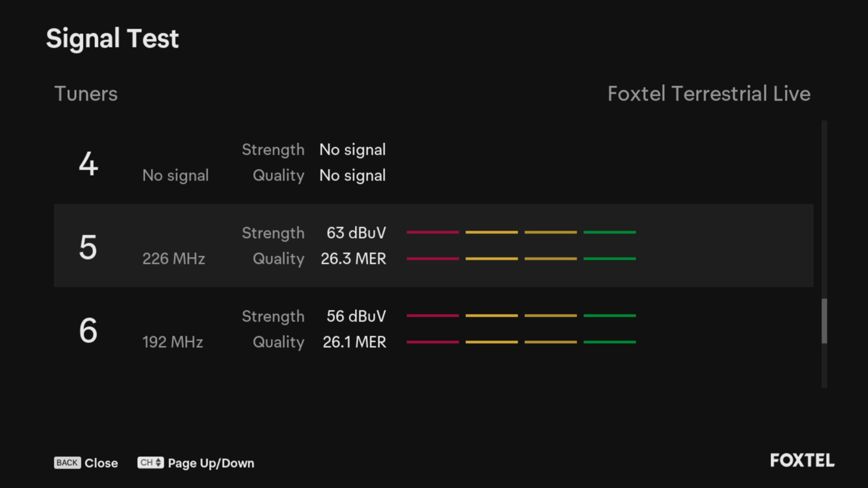The width and height of the screenshot is (868, 488).
Task: Click tuner 5 quality red bar segment
Action: (433, 259)
